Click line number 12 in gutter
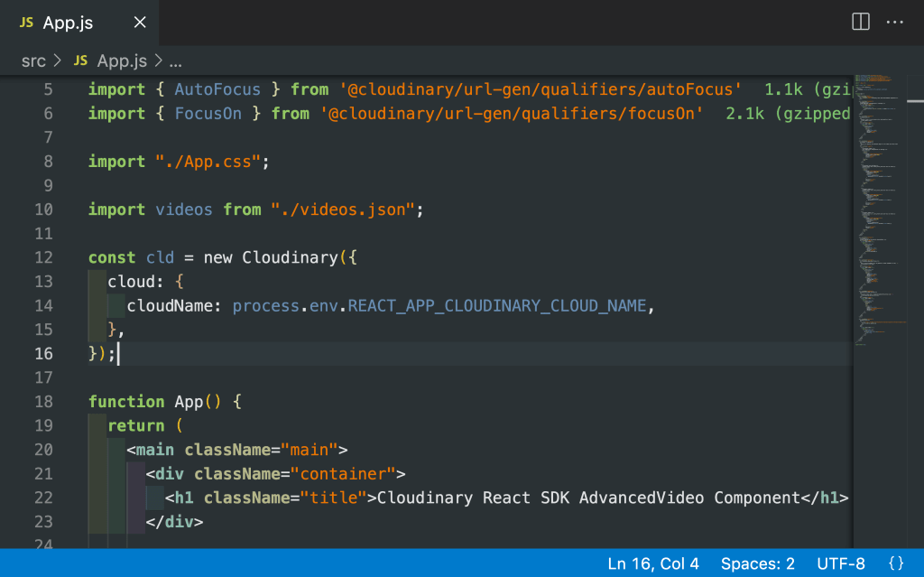The width and height of the screenshot is (924, 577). pos(43,258)
